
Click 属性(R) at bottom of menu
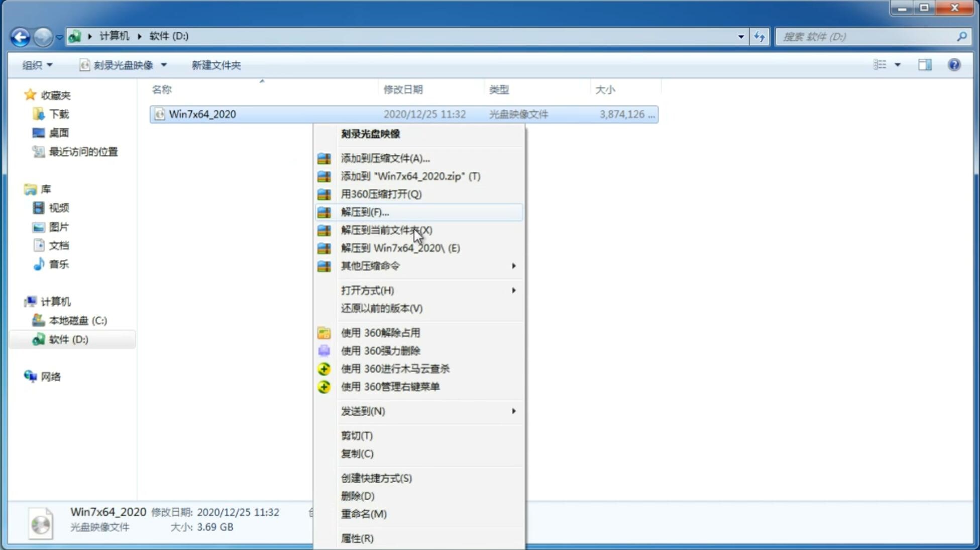[x=357, y=538]
